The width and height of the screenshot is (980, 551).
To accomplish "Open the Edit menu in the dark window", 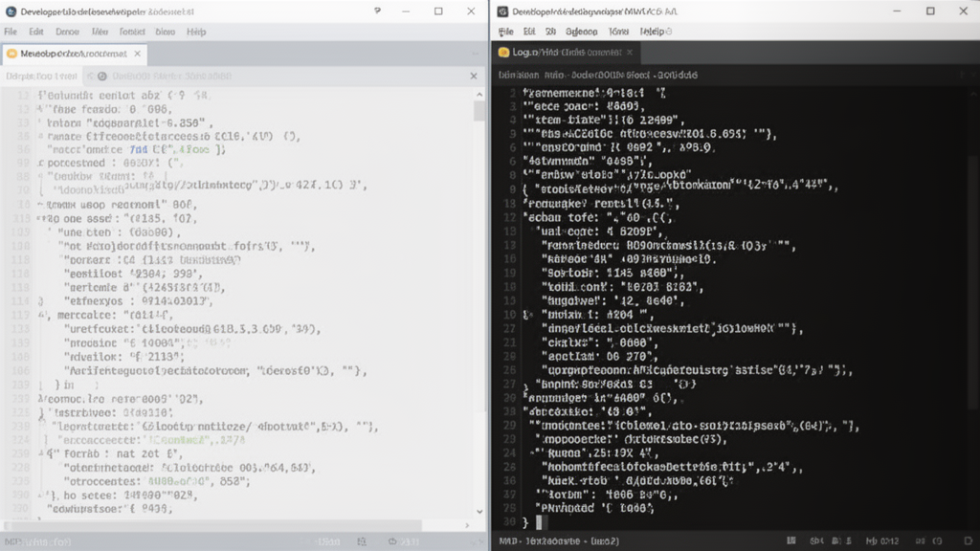I will [x=529, y=32].
